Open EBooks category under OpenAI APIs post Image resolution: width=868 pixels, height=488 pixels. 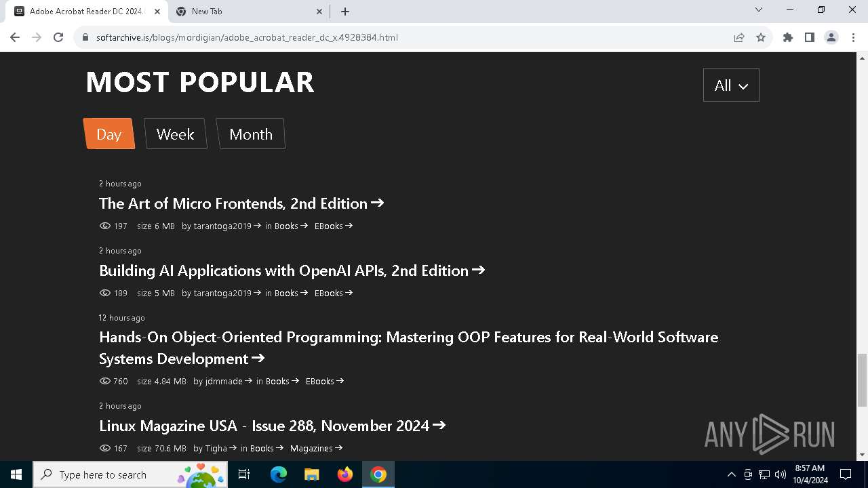[x=334, y=293]
